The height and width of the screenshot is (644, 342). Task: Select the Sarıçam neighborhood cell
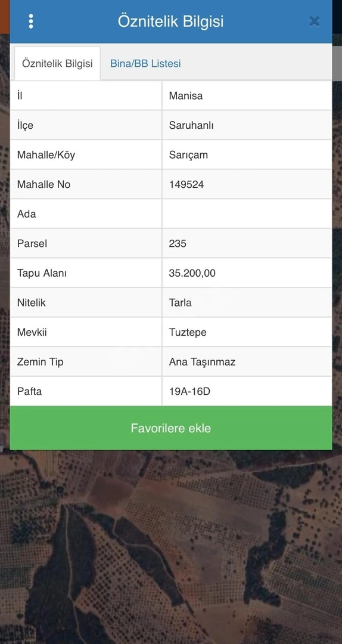coord(247,155)
